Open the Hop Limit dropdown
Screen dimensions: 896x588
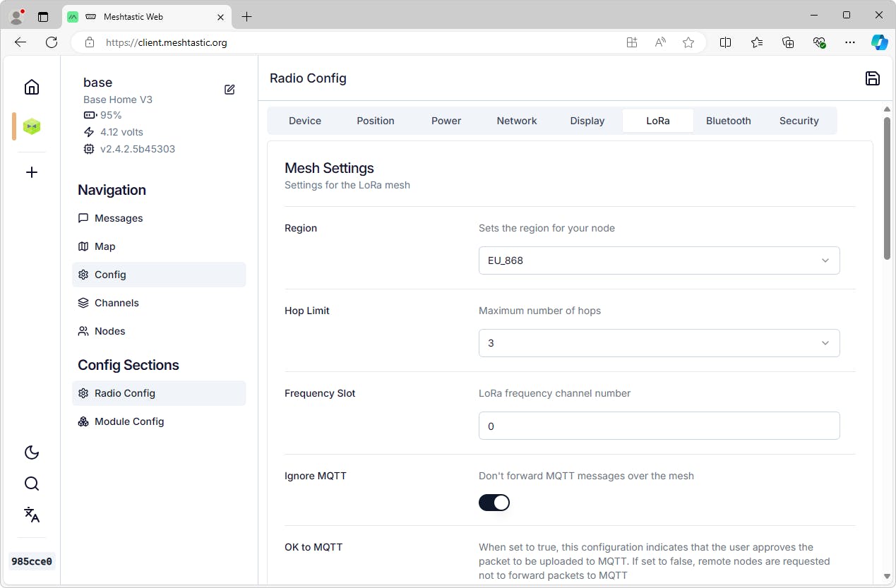tap(659, 343)
